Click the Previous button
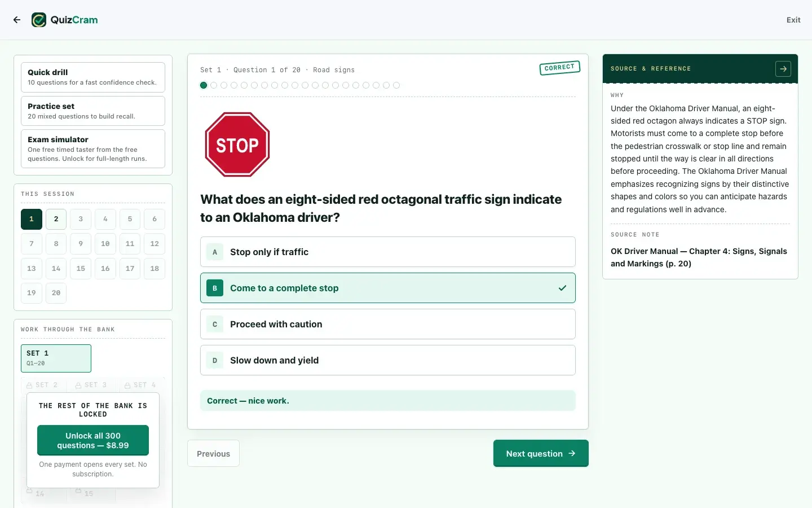The image size is (812, 508). pyautogui.click(x=213, y=453)
